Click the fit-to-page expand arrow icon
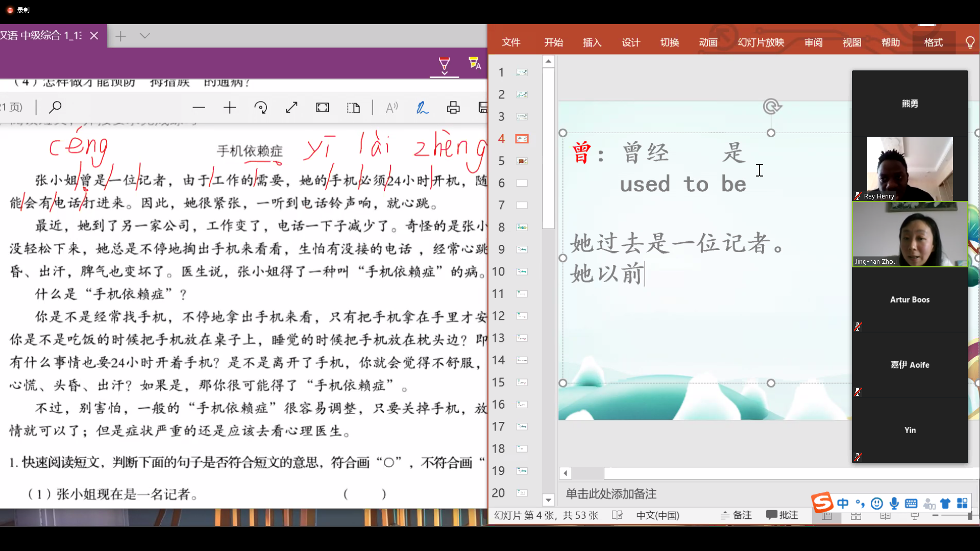The image size is (980, 551). [x=291, y=108]
